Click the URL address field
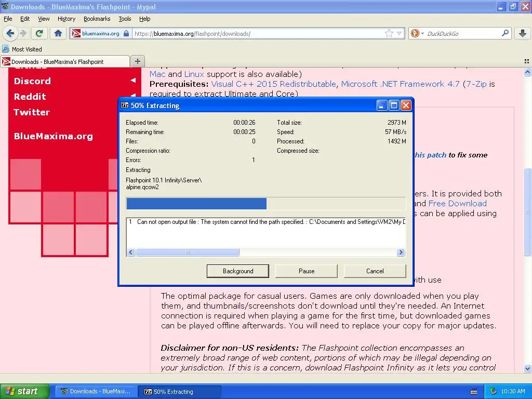532x399 pixels. pyautogui.click(x=258, y=34)
